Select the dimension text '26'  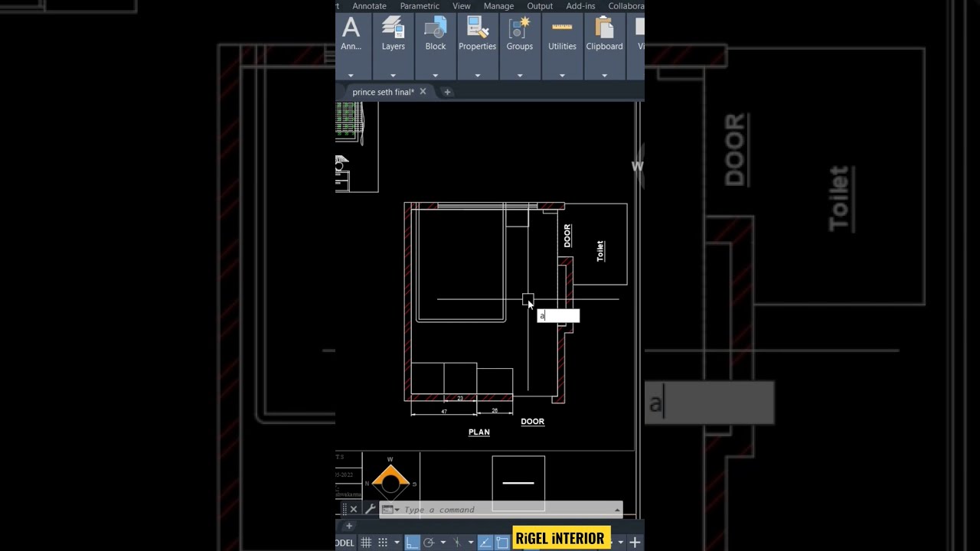pos(495,410)
